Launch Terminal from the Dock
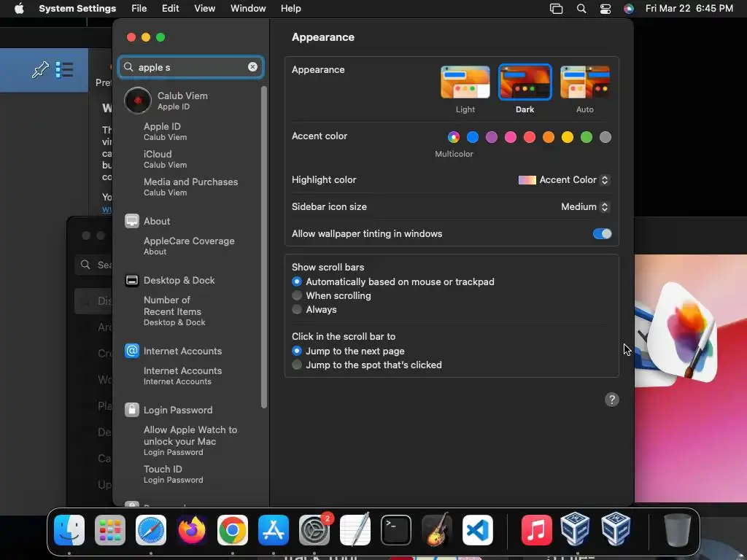 click(x=396, y=530)
